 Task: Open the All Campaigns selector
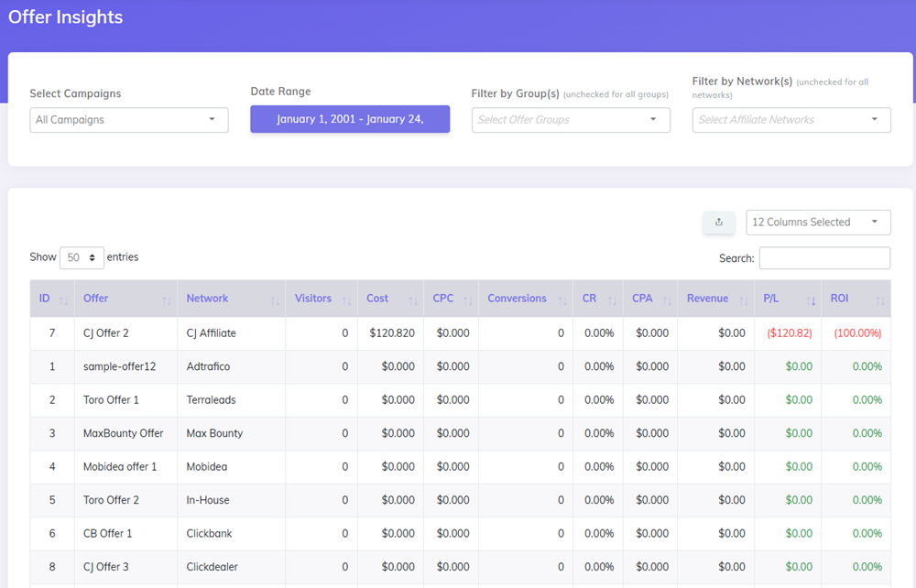click(128, 120)
